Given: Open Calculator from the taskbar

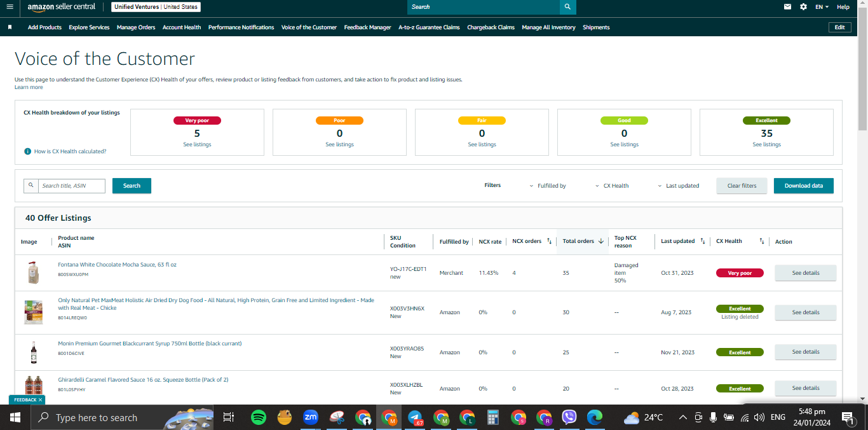Looking at the screenshot, I should (492, 417).
